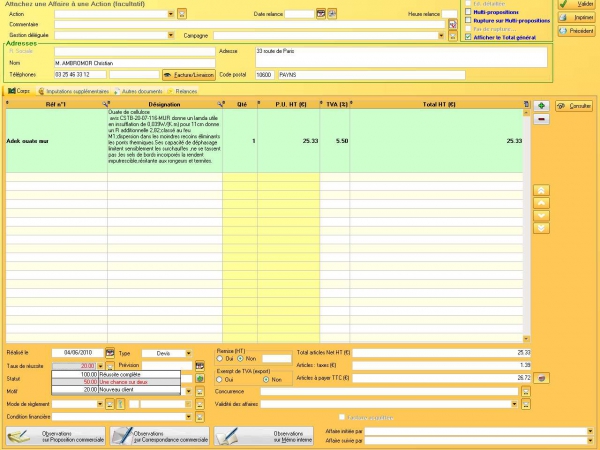Move line to bottom with double down arrow
The height and width of the screenshot is (450, 600).
(x=541, y=228)
